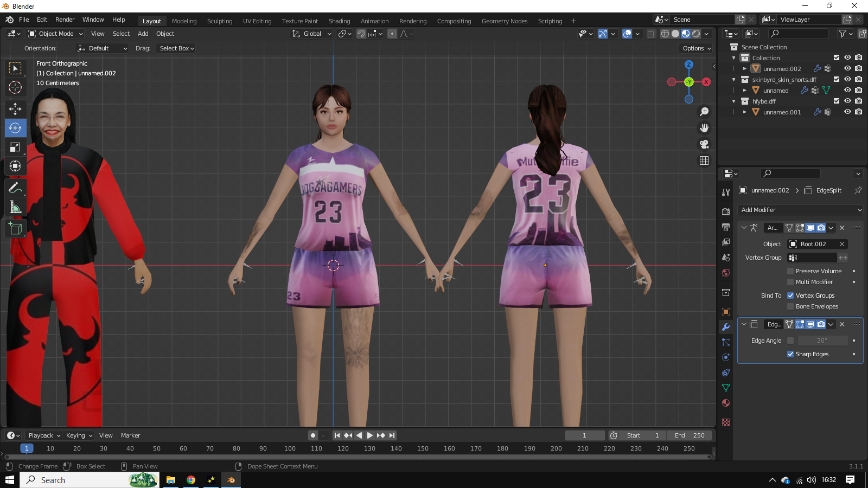Open the viewport Options button

tap(697, 48)
